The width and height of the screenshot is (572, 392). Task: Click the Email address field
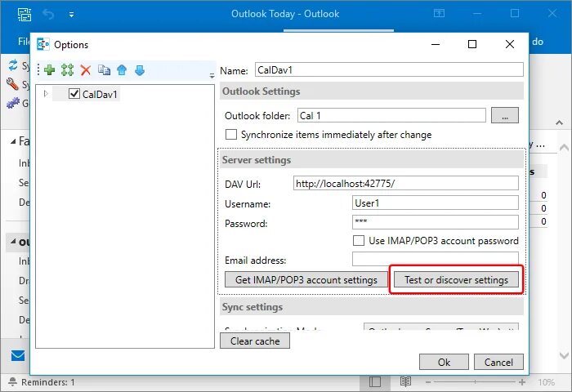(436, 259)
